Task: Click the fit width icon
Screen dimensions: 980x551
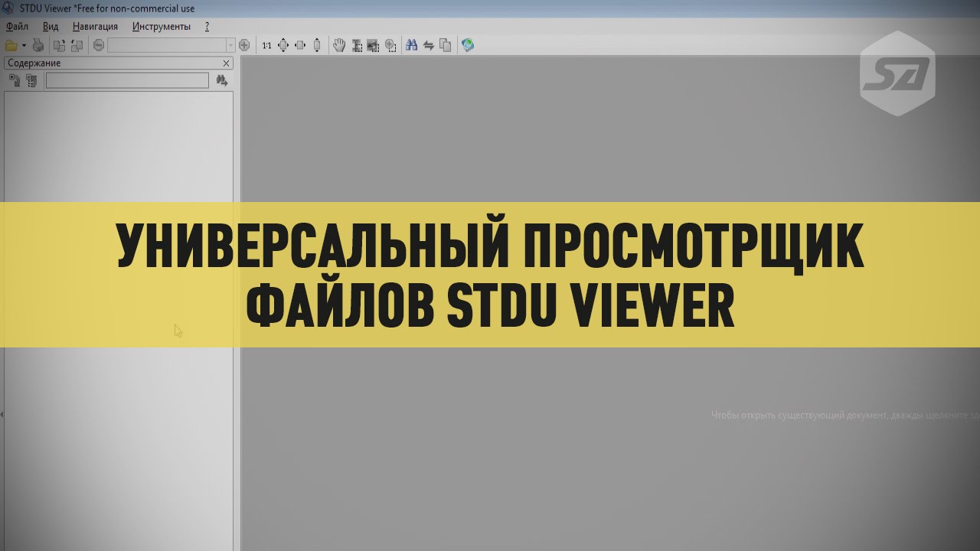Action: coord(300,46)
